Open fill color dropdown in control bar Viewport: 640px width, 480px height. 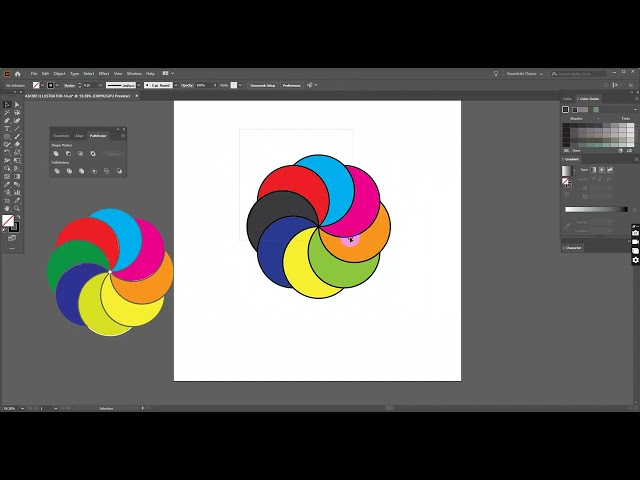click(43, 85)
